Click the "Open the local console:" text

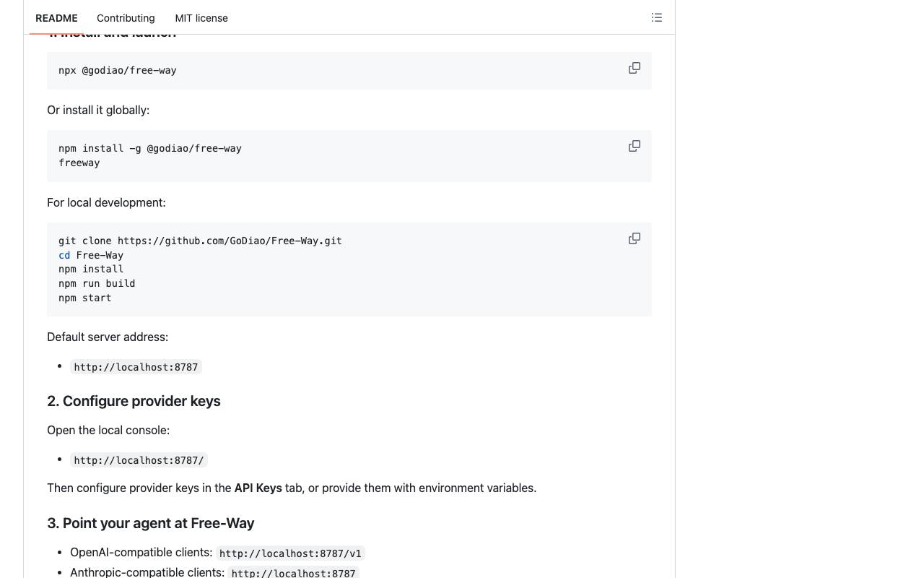(108, 430)
